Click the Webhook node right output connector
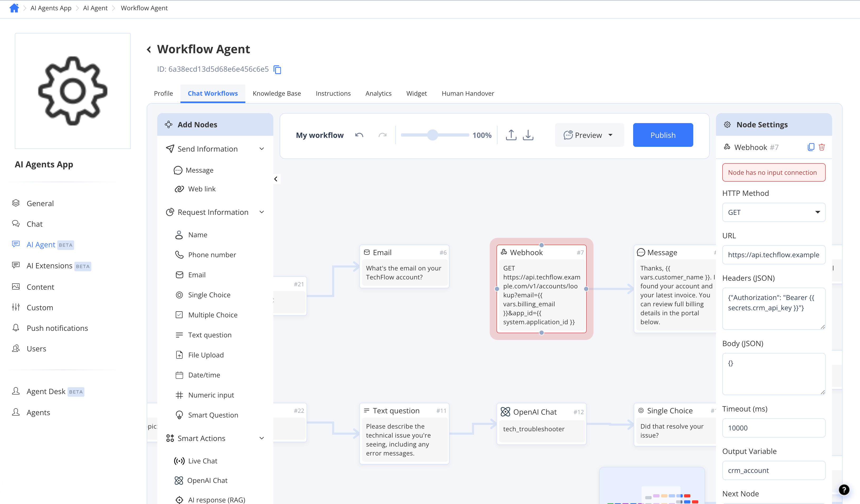The width and height of the screenshot is (860, 504). pyautogui.click(x=586, y=289)
